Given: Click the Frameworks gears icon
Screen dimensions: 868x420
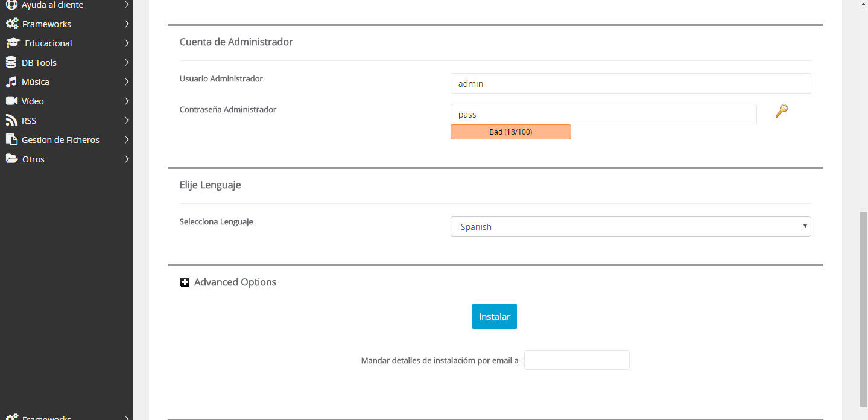Looking at the screenshot, I should [x=11, y=24].
